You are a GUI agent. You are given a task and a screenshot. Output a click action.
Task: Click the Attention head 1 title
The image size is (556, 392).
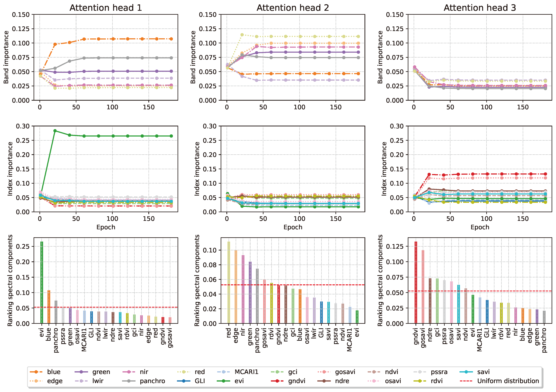[106, 8]
